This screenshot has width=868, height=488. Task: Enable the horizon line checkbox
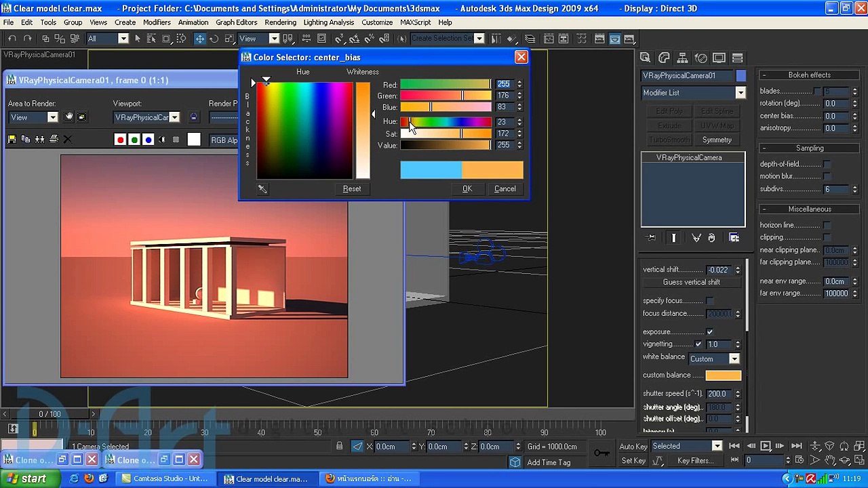[x=827, y=225]
